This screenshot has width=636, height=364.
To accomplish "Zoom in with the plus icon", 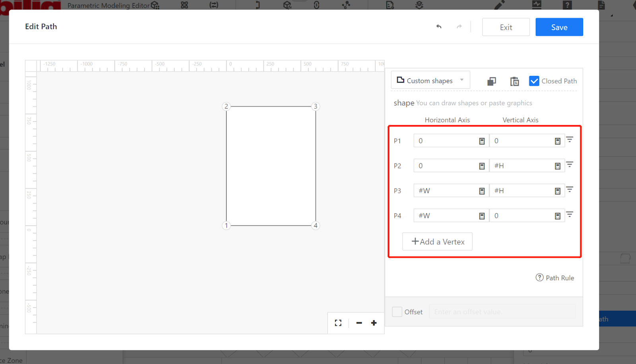I will click(374, 323).
